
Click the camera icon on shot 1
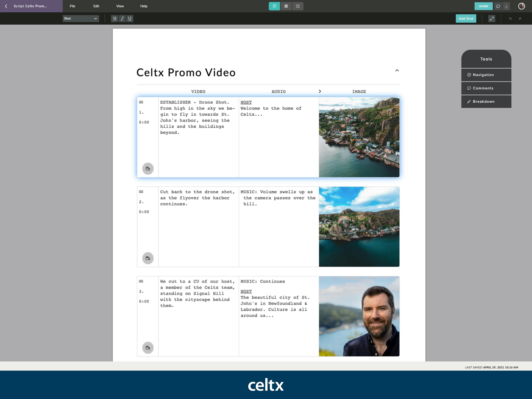[148, 169]
